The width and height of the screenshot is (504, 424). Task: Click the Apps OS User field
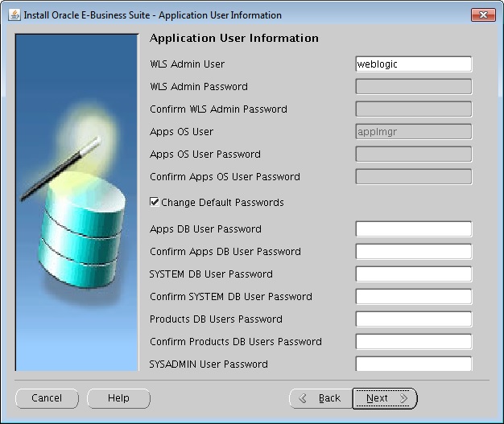pyautogui.click(x=413, y=132)
